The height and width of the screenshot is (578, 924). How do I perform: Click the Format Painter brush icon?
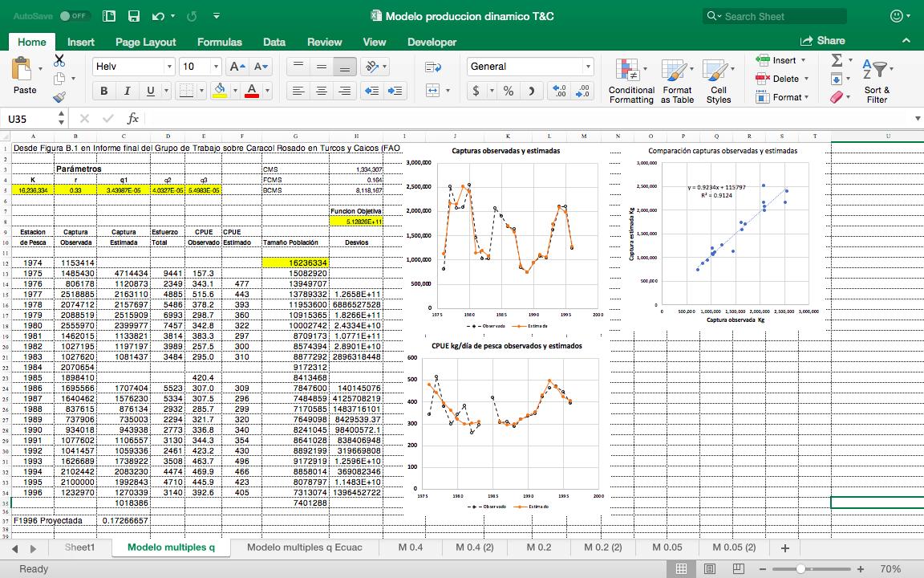pos(59,97)
